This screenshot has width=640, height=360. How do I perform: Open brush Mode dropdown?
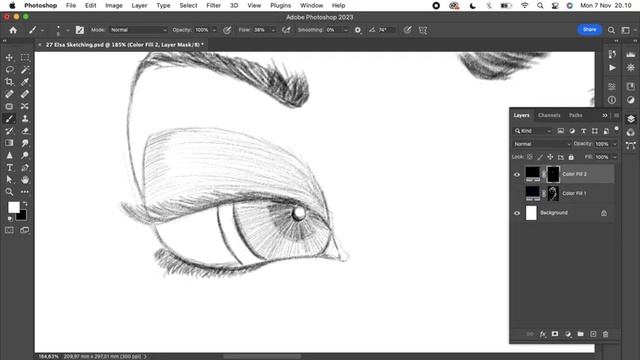(139, 30)
